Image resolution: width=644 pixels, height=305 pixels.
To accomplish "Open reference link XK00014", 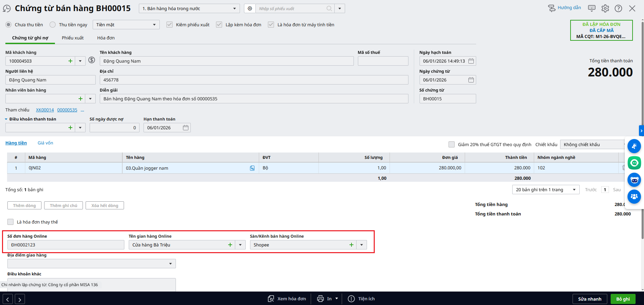I will coord(45,110).
